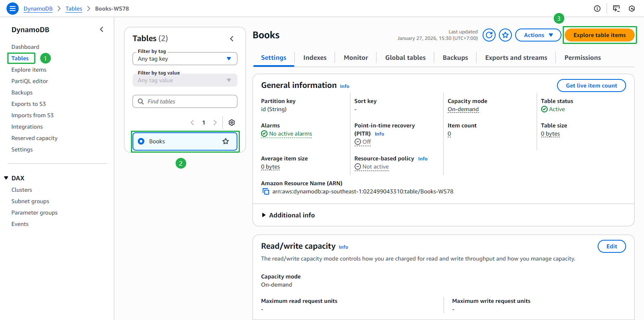Open Events in the sidebar
Image resolution: width=644 pixels, height=320 pixels.
20,224
